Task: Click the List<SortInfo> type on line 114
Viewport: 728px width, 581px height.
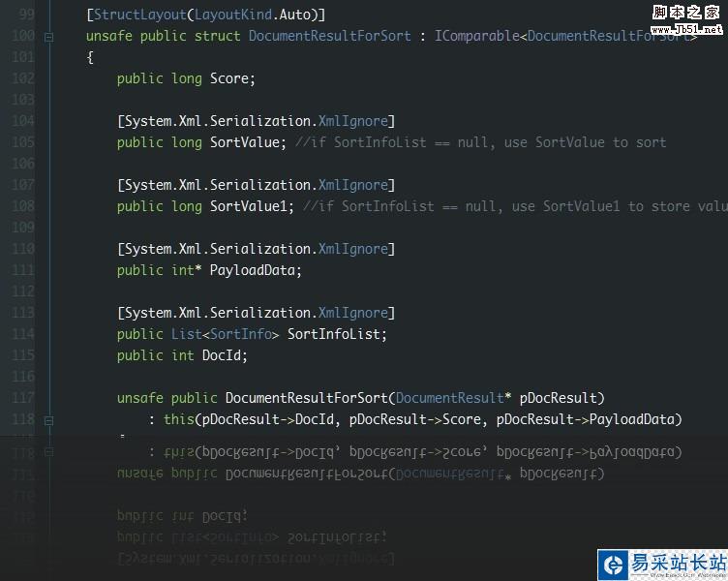Action: (226, 334)
